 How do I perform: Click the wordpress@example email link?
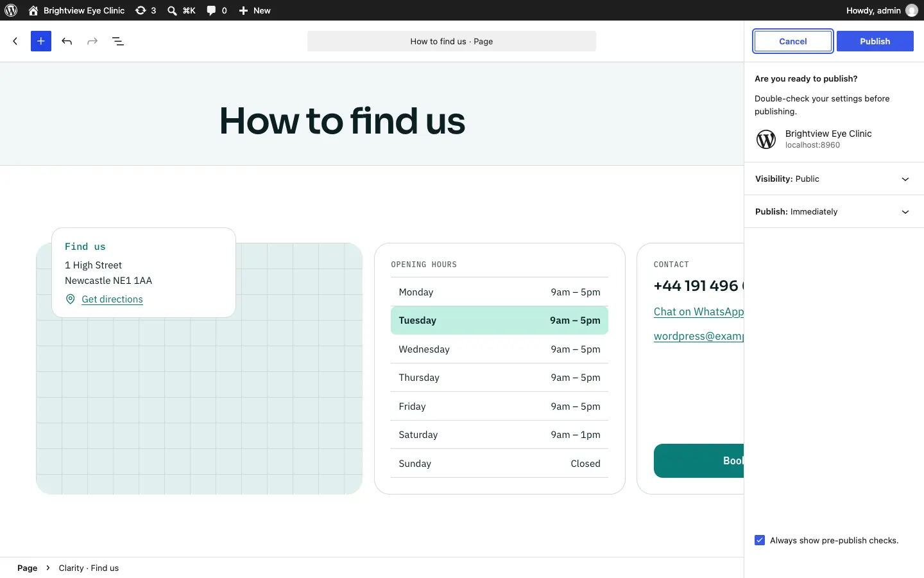(699, 336)
